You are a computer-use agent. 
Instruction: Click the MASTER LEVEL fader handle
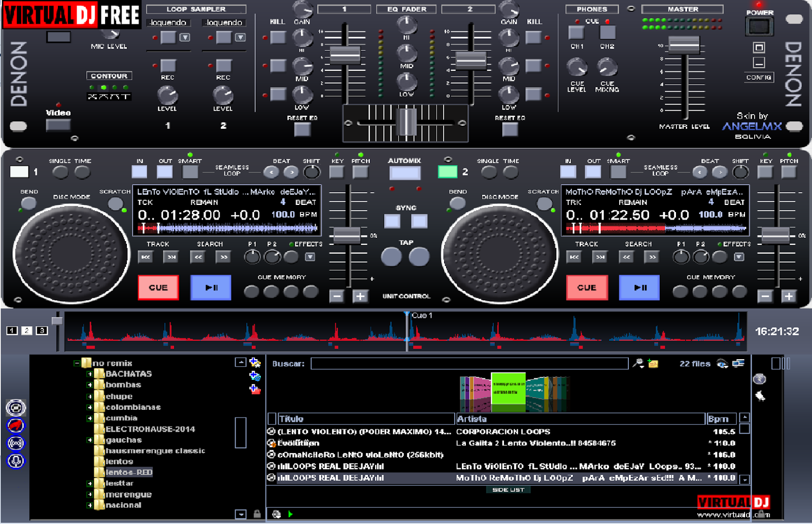tap(684, 45)
